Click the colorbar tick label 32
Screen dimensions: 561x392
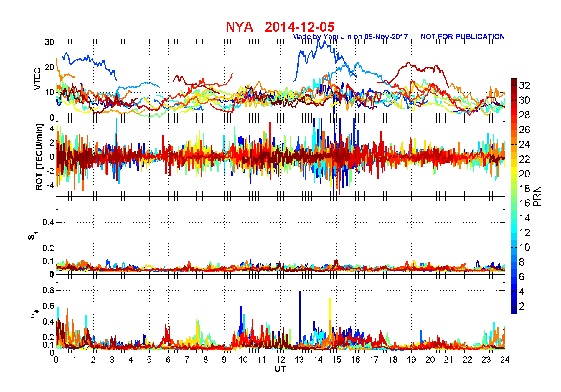(524, 85)
